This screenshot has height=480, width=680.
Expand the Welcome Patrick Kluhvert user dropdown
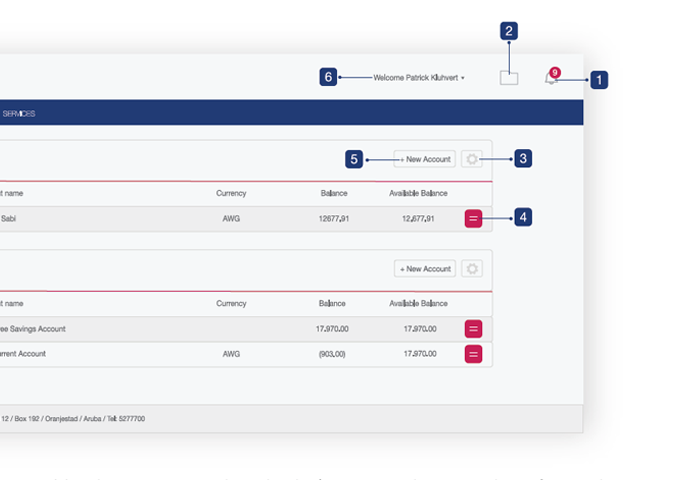[x=418, y=77]
